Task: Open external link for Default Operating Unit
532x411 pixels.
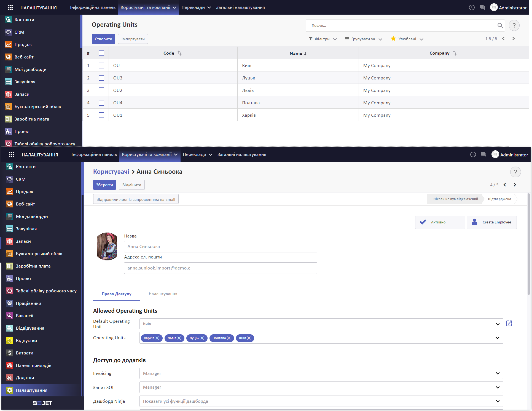Action: tap(509, 324)
